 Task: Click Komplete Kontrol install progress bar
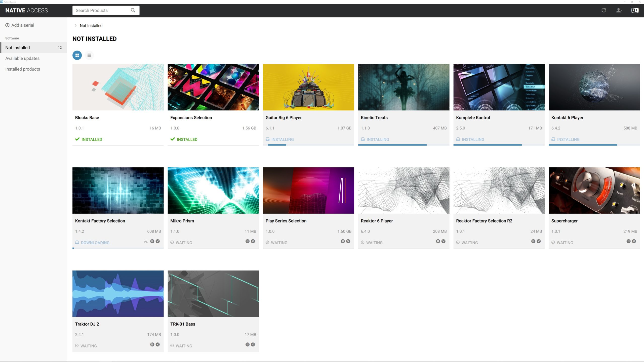coord(499,145)
